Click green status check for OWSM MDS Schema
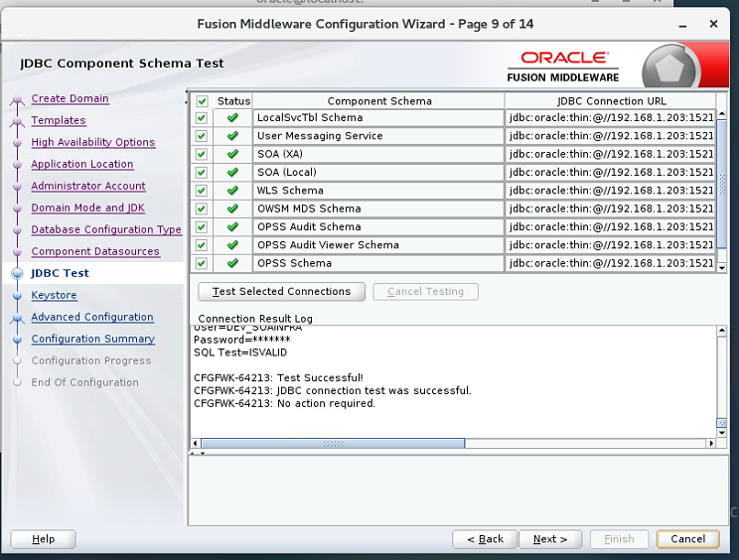Viewport: 739px width, 560px height. pyautogui.click(x=232, y=209)
